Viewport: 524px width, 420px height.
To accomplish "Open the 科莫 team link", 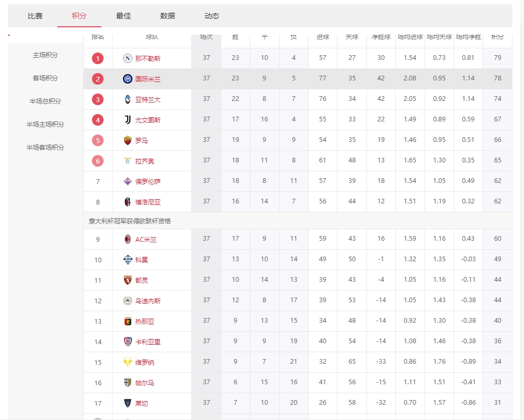I will click(x=141, y=260).
